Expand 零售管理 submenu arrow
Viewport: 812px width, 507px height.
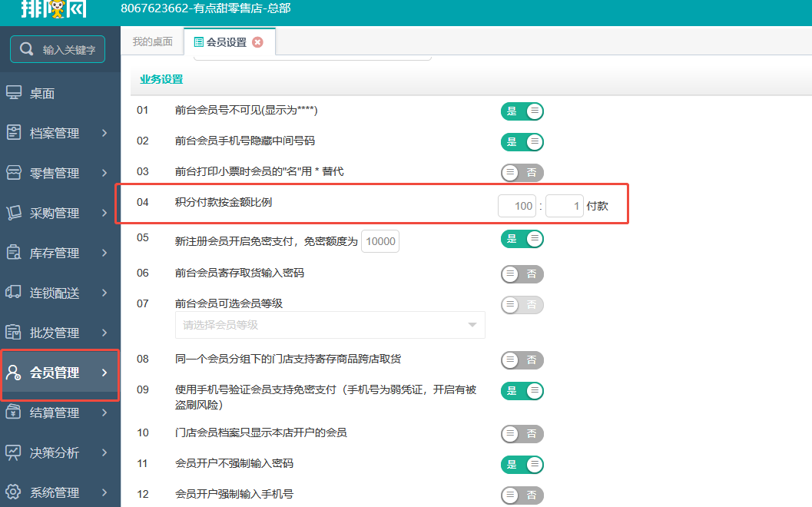pos(104,173)
